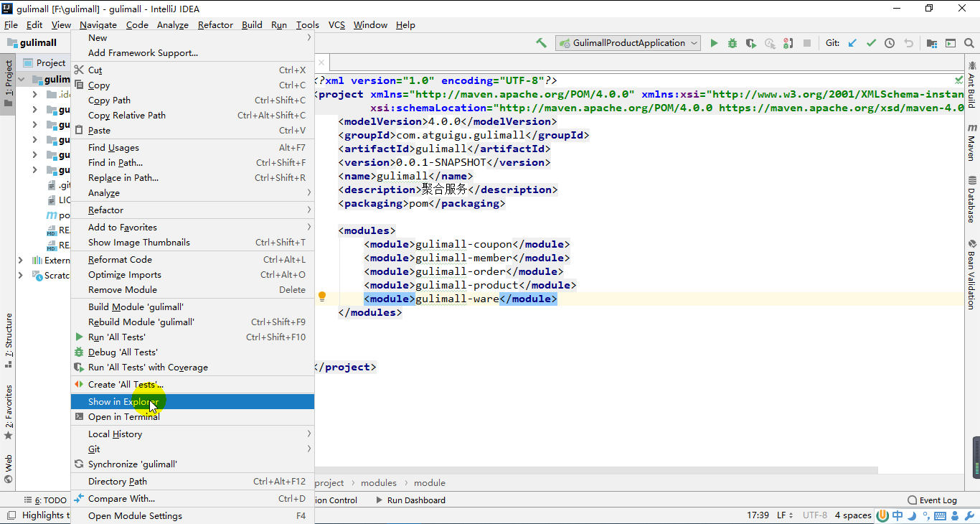Click the gulimall-coupon module line

467,244
